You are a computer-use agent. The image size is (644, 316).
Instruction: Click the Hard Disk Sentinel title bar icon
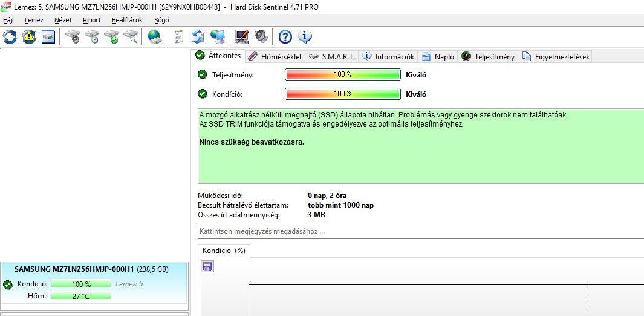pos(6,7)
